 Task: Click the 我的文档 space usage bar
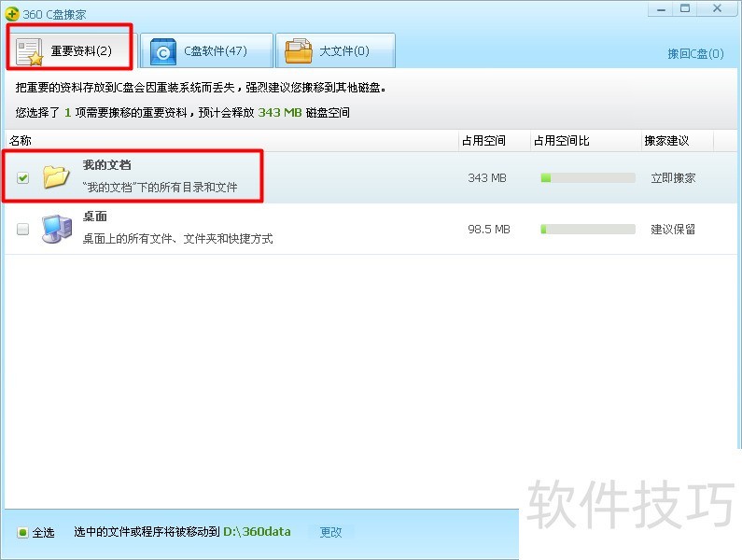[x=587, y=177]
